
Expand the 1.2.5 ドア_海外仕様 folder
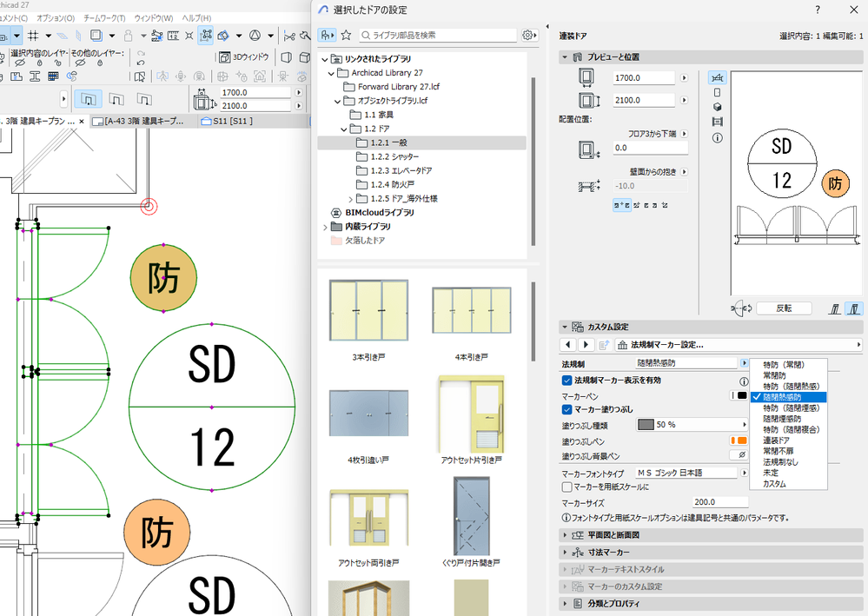(x=350, y=199)
